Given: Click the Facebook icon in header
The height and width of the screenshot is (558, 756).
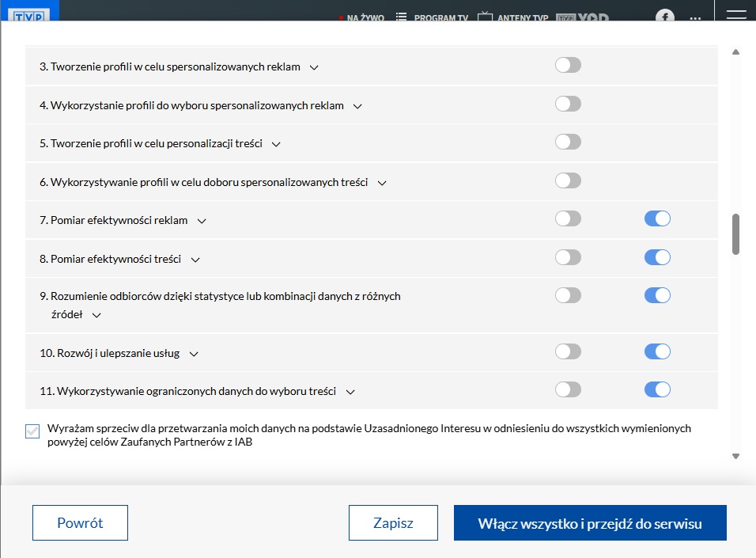Looking at the screenshot, I should [664, 16].
